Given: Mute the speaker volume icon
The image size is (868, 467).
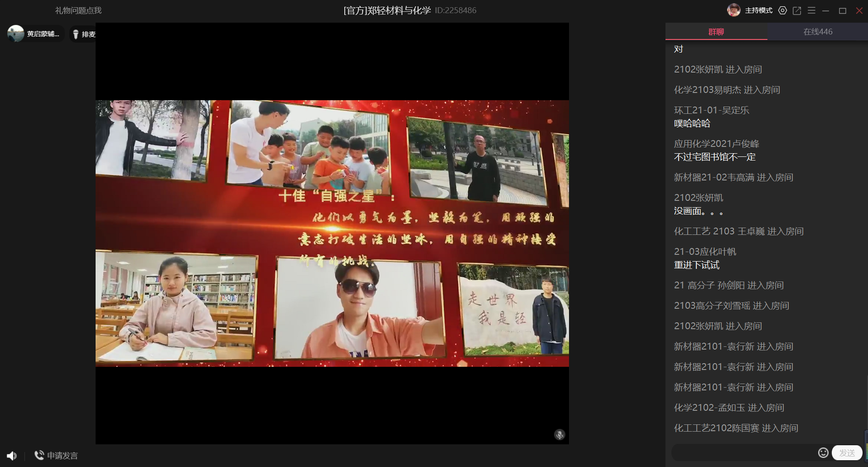Looking at the screenshot, I should (x=12, y=456).
